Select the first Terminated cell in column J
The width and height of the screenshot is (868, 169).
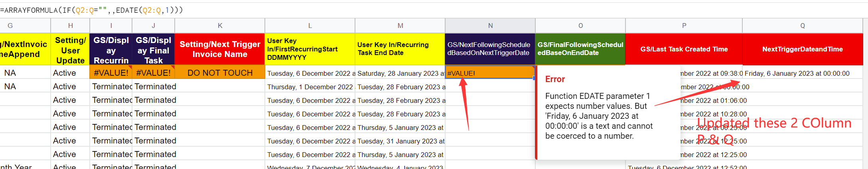click(153, 86)
